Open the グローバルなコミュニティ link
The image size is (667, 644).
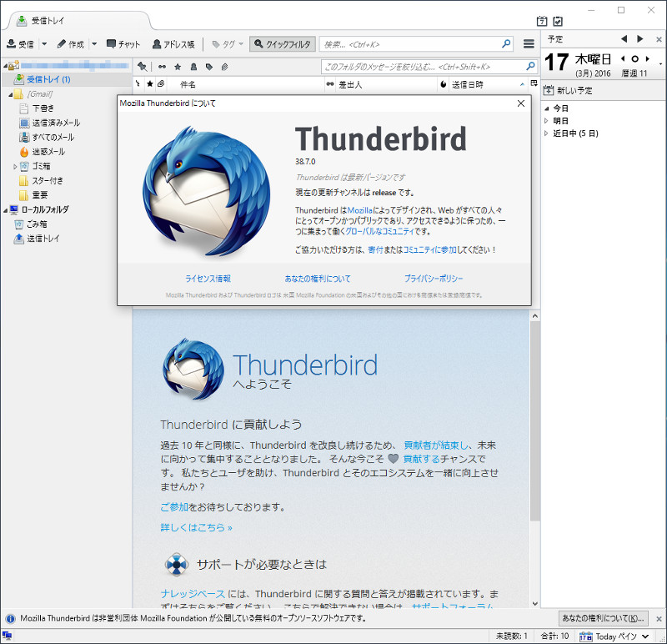(x=379, y=232)
